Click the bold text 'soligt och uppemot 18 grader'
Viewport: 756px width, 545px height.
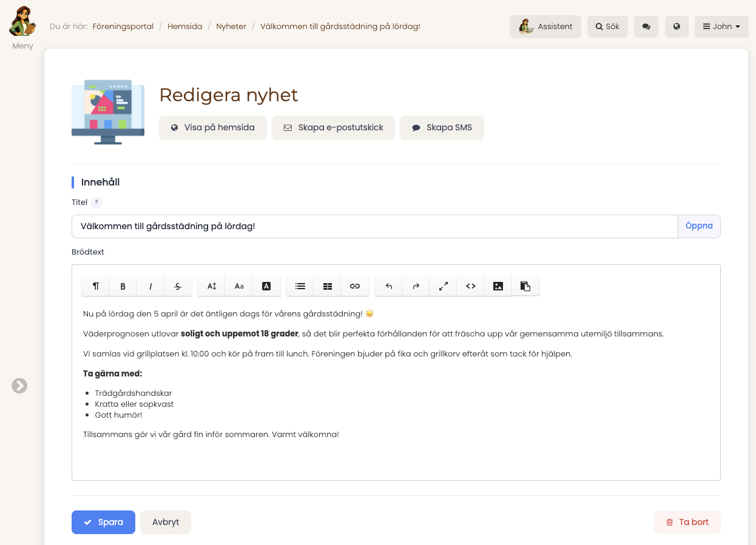(240, 333)
